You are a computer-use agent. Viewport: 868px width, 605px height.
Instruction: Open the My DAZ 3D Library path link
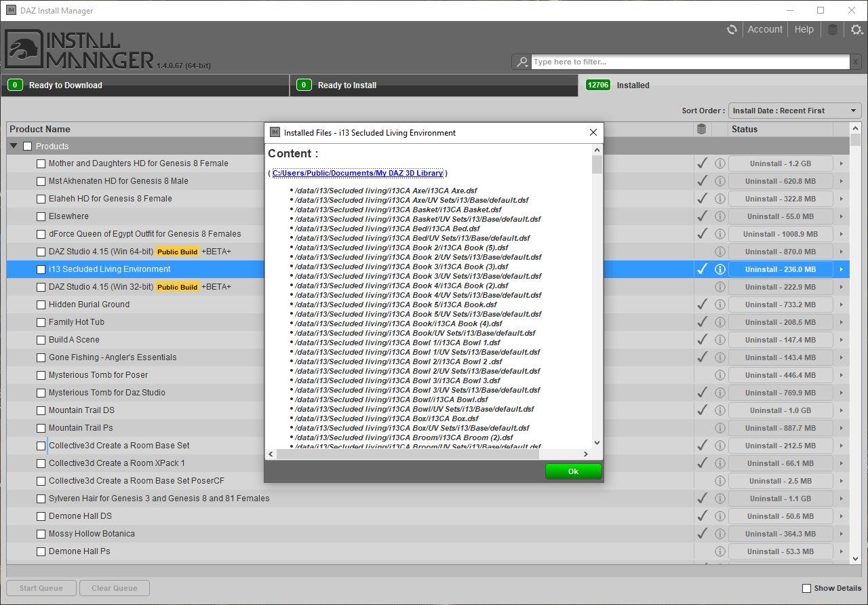(x=357, y=173)
